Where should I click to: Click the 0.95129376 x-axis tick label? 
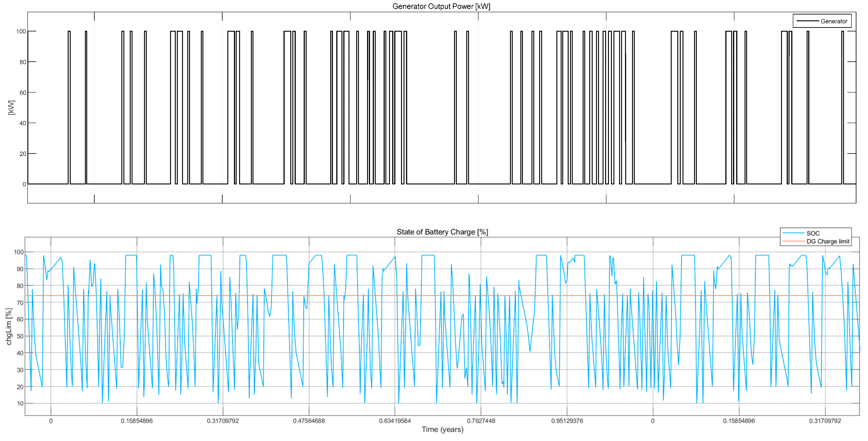coord(567,421)
